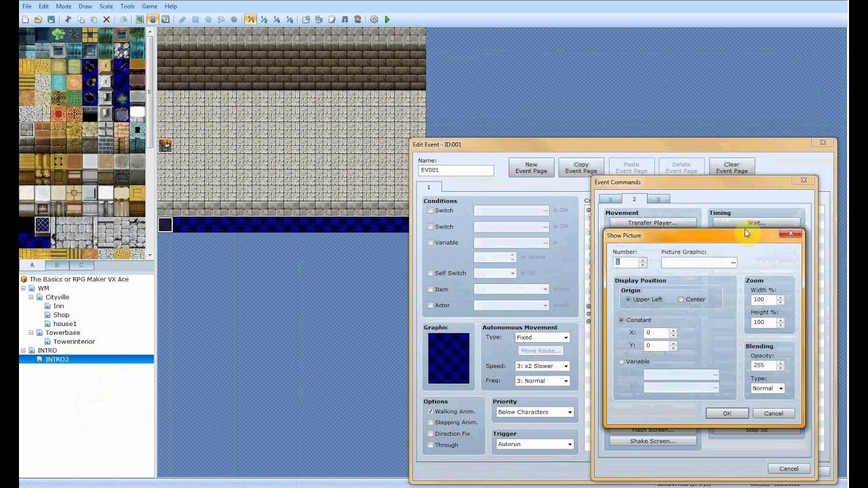
Task: Open the Script Editor icon
Action: tap(332, 20)
